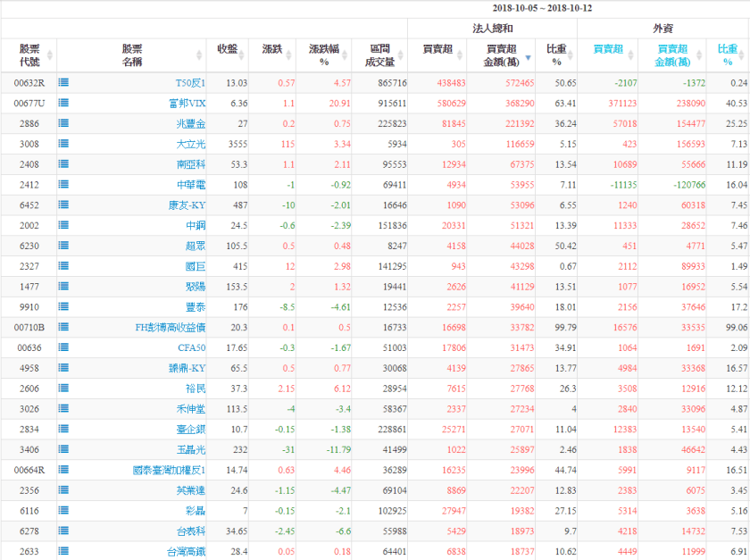The image size is (750, 560).
Task: Open the 國泰臺灣加權反1 link
Action: [169, 470]
